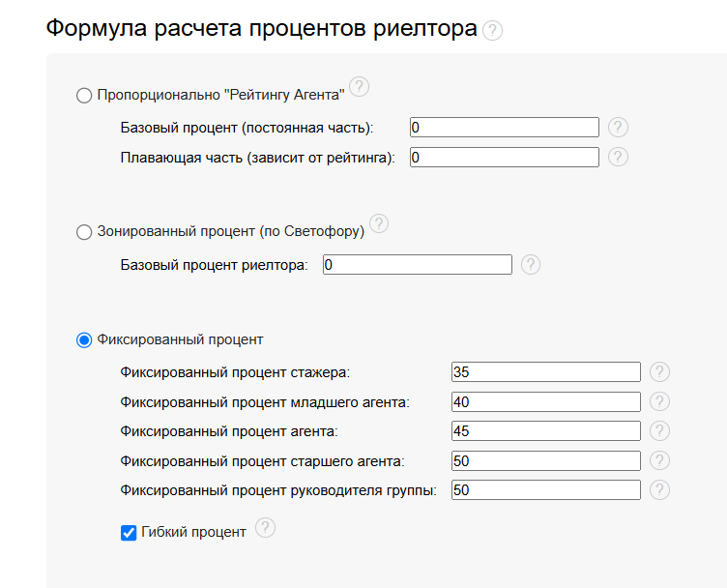This screenshot has width=727, height=588.
Task: Show help for Фиксированный процент стажера
Action: click(x=659, y=372)
